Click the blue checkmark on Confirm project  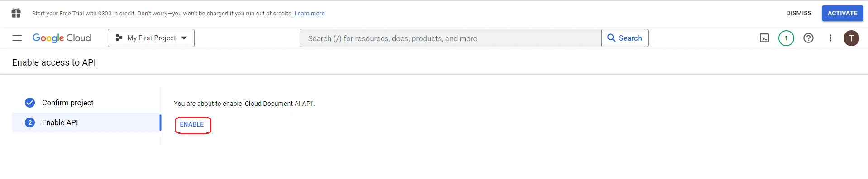click(30, 103)
